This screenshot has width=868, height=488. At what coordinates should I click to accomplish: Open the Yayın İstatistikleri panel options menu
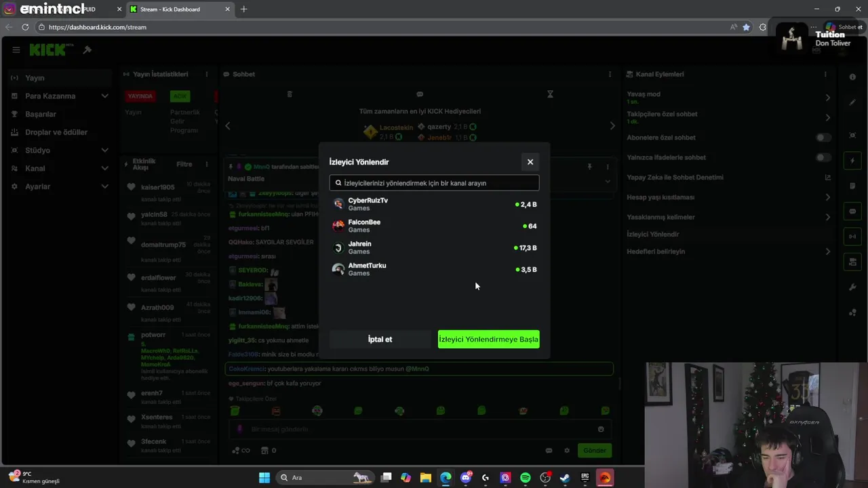205,74
